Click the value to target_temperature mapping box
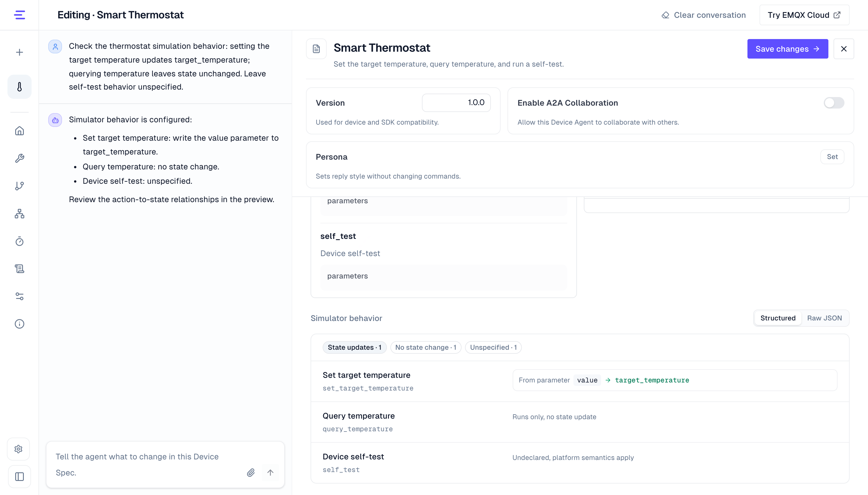The image size is (868, 495). pyautogui.click(x=675, y=380)
